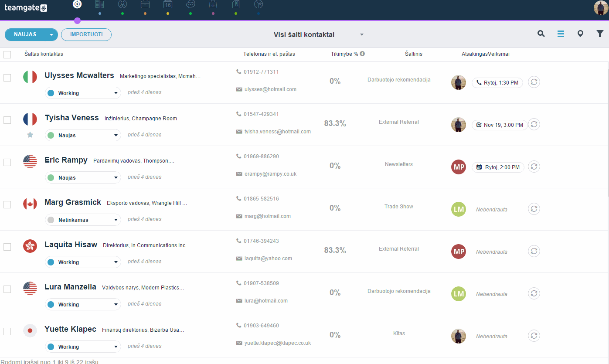Image resolution: width=609 pixels, height=364 pixels.
Task: Open the Conversations chat bubble icon
Action: coord(191,4)
